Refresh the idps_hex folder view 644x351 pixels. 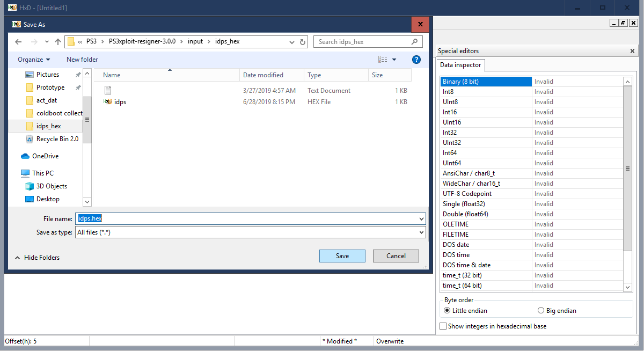303,42
